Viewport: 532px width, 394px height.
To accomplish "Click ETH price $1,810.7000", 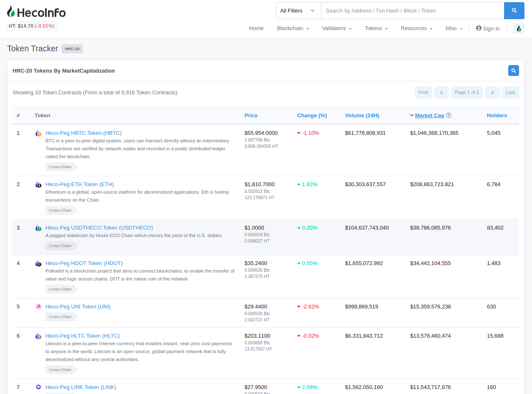I will click(x=260, y=184).
